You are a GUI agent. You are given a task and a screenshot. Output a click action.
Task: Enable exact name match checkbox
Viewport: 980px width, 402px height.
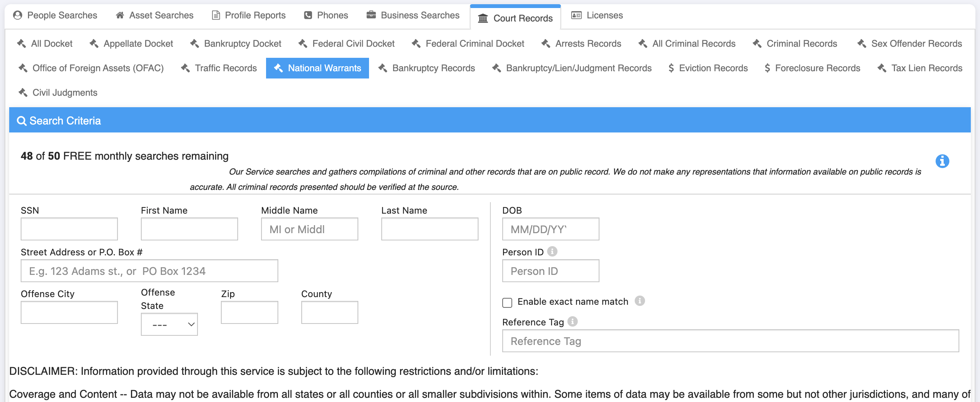coord(507,302)
